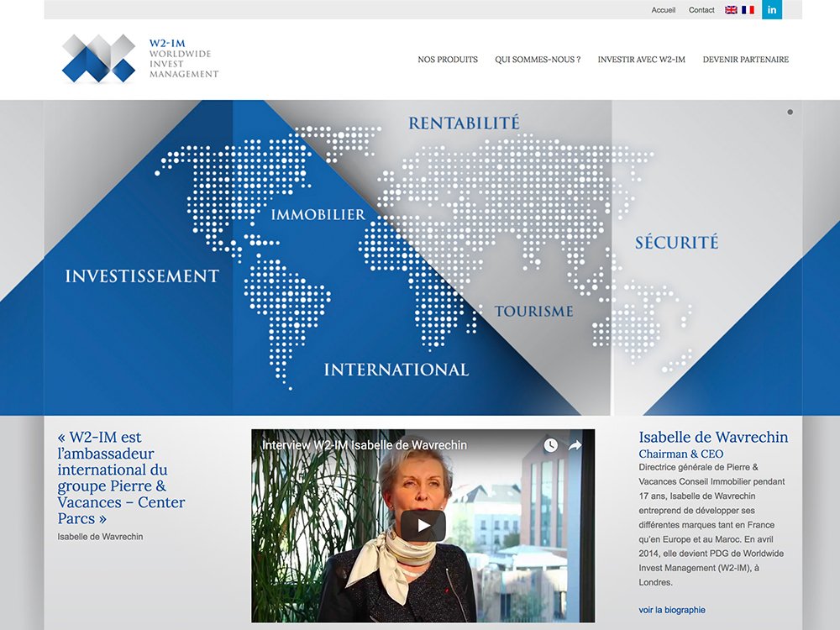840x630 pixels.
Task: Click the quote 'W2-IM est l'ambassadeur international'
Action: 121,478
